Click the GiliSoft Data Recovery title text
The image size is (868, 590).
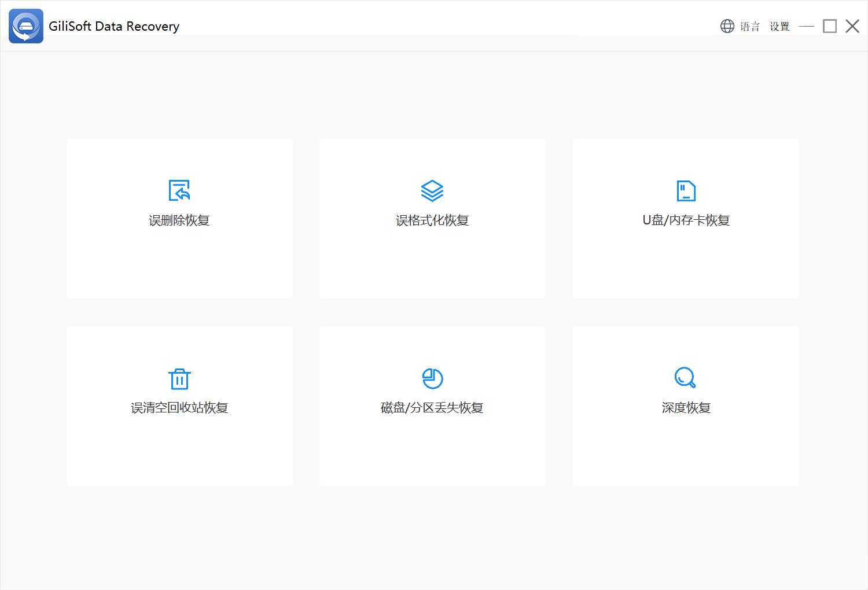click(x=114, y=27)
